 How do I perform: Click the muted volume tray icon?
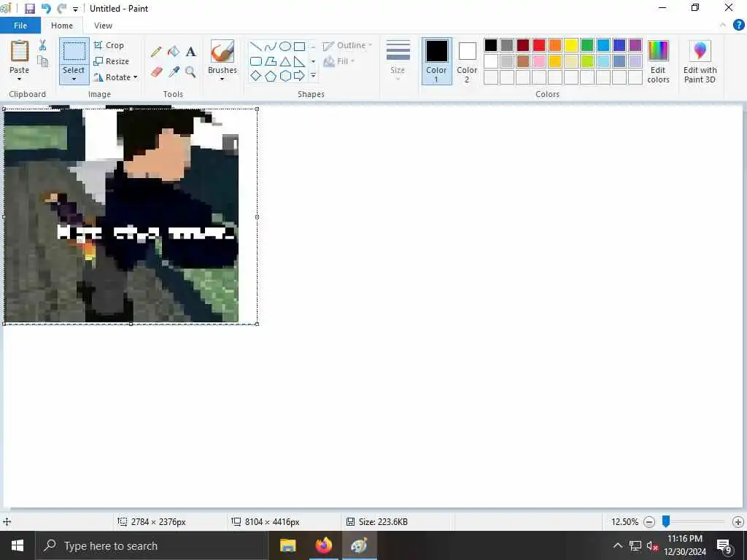coord(652,545)
